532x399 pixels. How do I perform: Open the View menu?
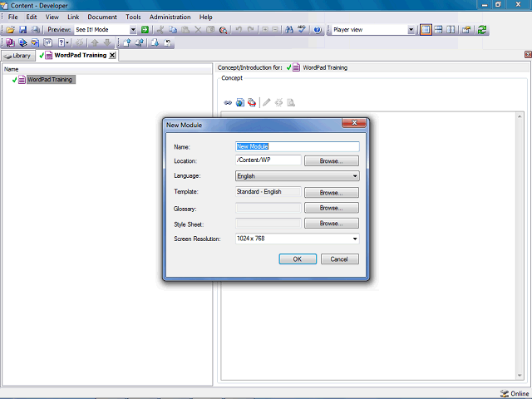tap(52, 17)
